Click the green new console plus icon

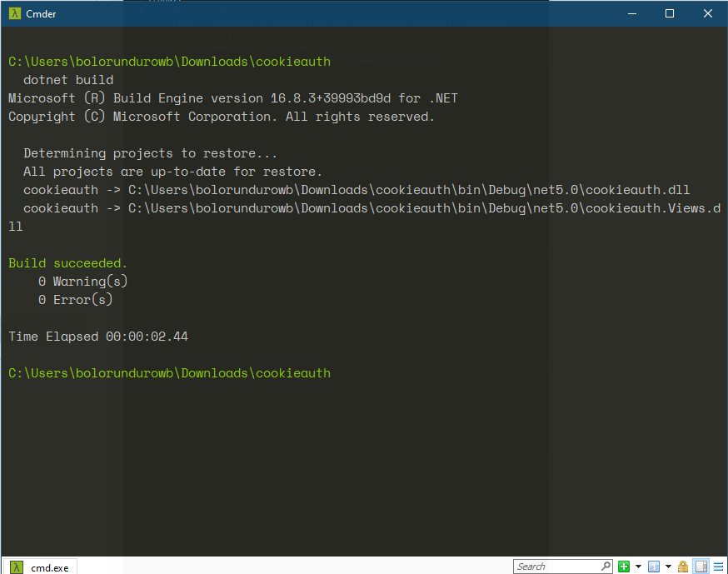(624, 567)
